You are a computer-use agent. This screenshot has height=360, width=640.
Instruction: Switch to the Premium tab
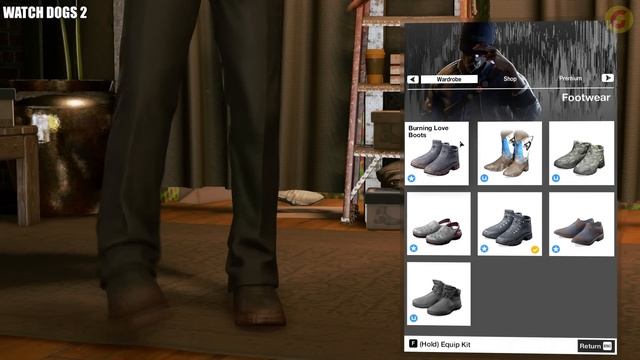coord(571,78)
